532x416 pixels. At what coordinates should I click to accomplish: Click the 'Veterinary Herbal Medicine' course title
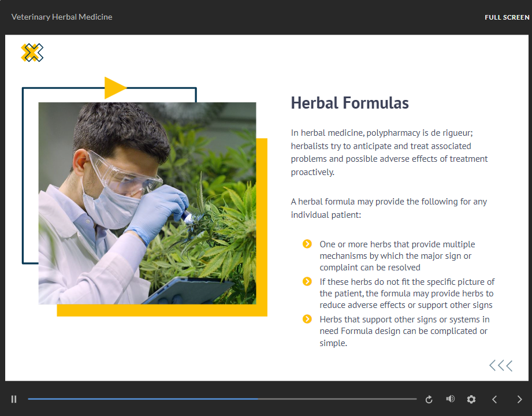(x=62, y=17)
